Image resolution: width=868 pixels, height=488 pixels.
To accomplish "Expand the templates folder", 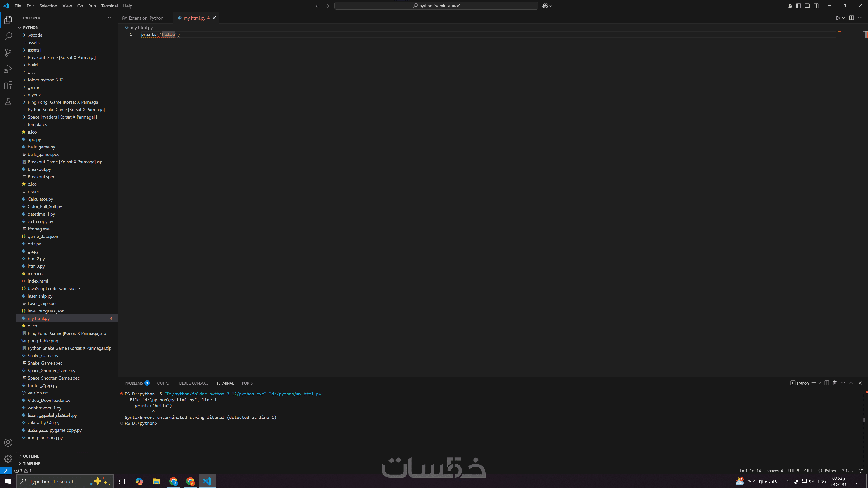I will click(37, 125).
